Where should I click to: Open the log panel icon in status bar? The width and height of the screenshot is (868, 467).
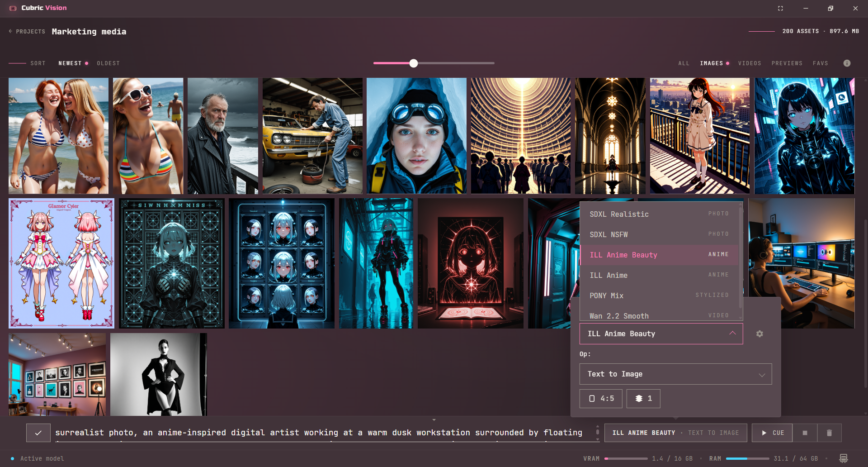pyautogui.click(x=843, y=458)
